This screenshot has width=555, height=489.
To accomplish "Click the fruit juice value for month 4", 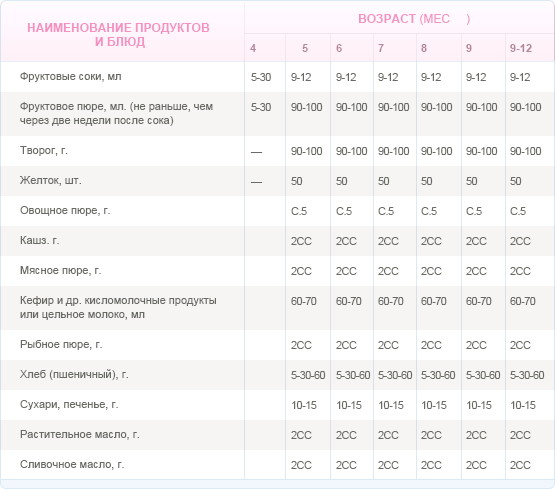I will click(x=261, y=77).
